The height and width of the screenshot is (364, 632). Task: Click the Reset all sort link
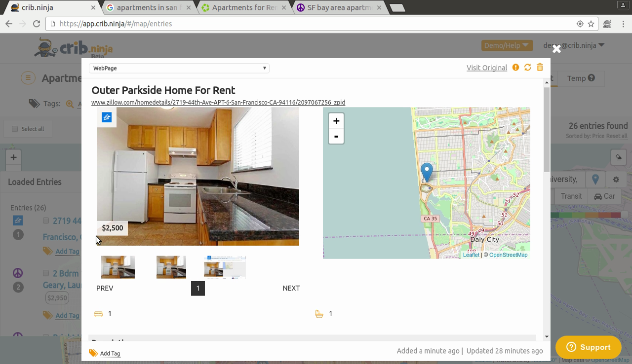pos(617,136)
